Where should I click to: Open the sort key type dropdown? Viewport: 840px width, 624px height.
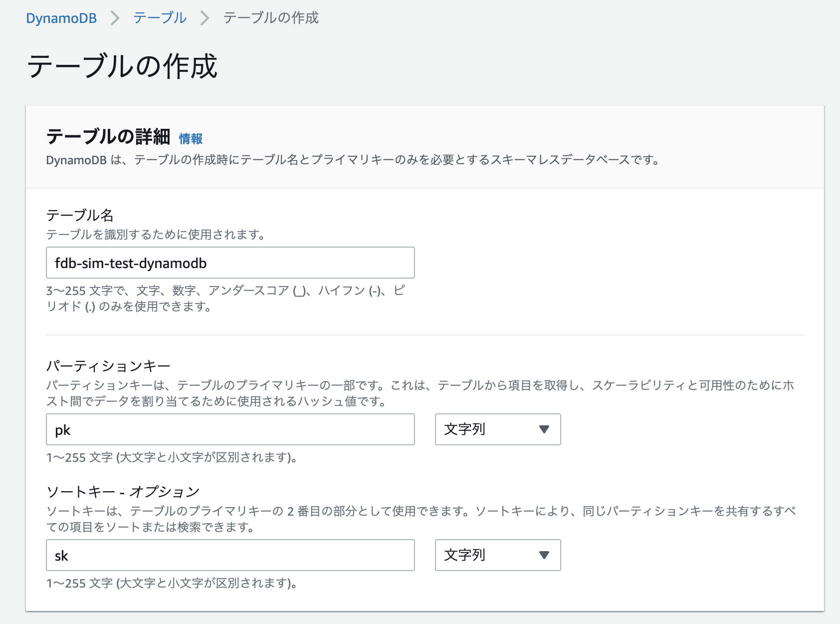497,555
